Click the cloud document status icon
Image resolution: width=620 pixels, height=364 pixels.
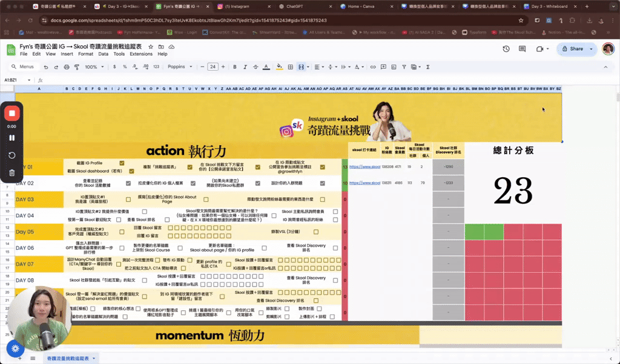tap(171, 47)
